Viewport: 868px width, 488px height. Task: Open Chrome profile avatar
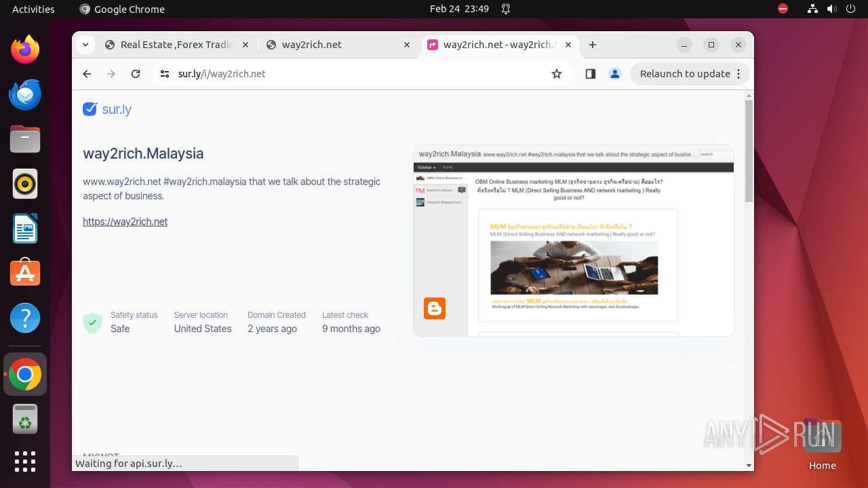(x=615, y=74)
